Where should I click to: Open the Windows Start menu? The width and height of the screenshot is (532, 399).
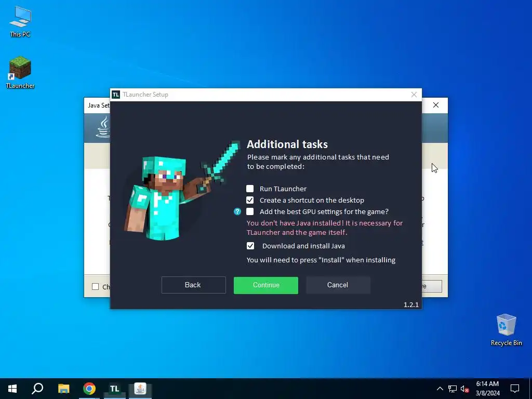click(x=12, y=389)
